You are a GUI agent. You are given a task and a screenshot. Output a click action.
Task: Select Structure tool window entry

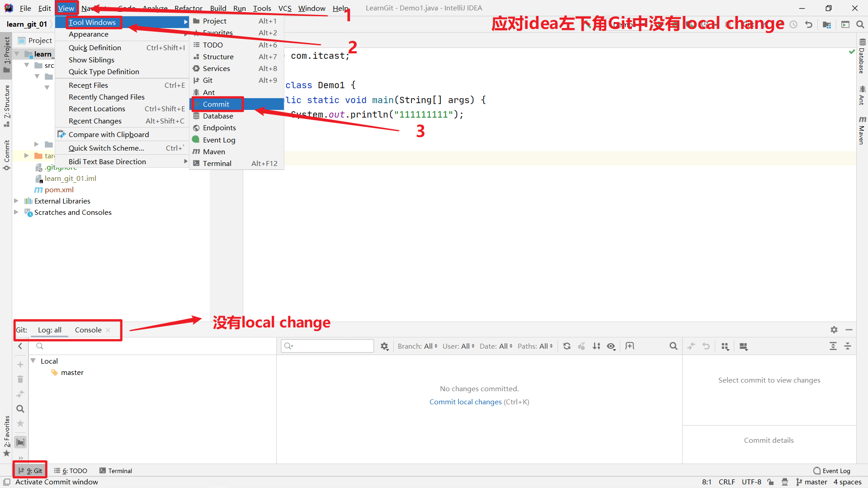pyautogui.click(x=237, y=57)
